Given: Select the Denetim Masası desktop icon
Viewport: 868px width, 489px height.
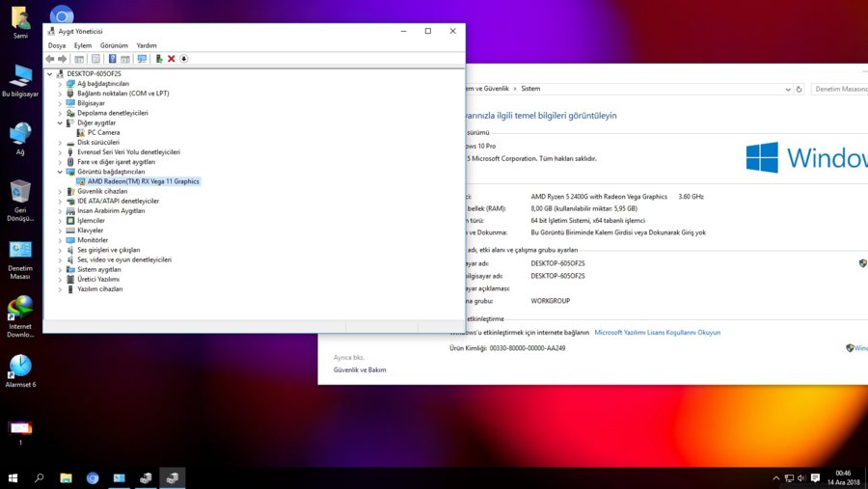Looking at the screenshot, I should point(20,259).
